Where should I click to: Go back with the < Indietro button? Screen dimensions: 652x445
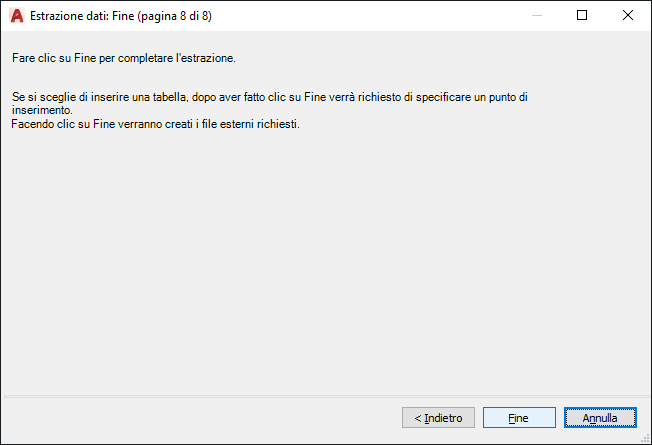438,418
